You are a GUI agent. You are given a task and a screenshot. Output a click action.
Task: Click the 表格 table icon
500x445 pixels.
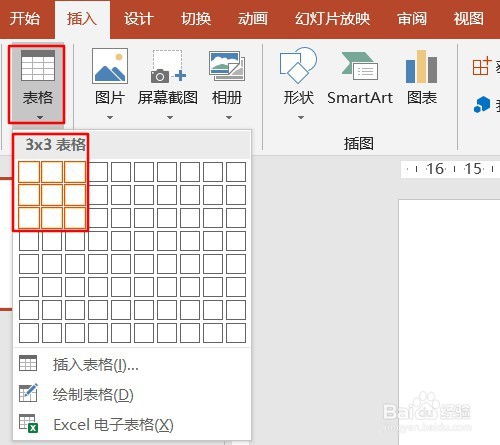(38, 66)
